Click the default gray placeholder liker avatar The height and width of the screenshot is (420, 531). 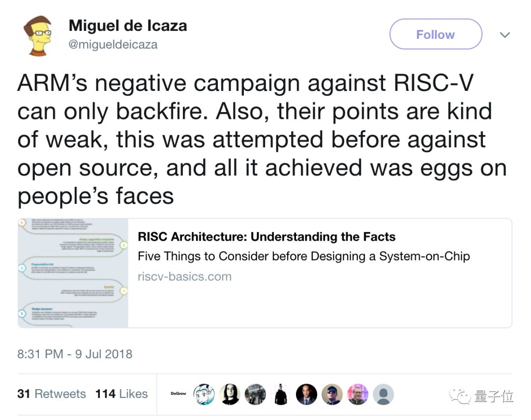coord(383,394)
